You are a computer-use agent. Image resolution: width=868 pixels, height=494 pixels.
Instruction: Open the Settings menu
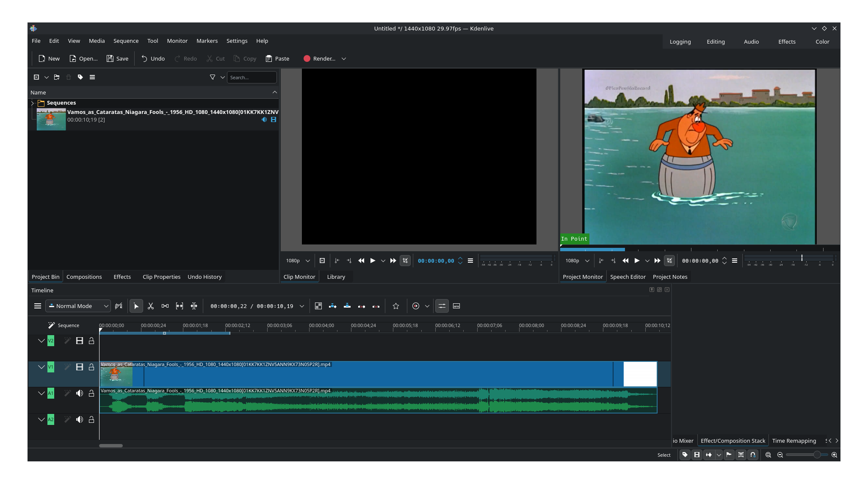click(x=237, y=41)
